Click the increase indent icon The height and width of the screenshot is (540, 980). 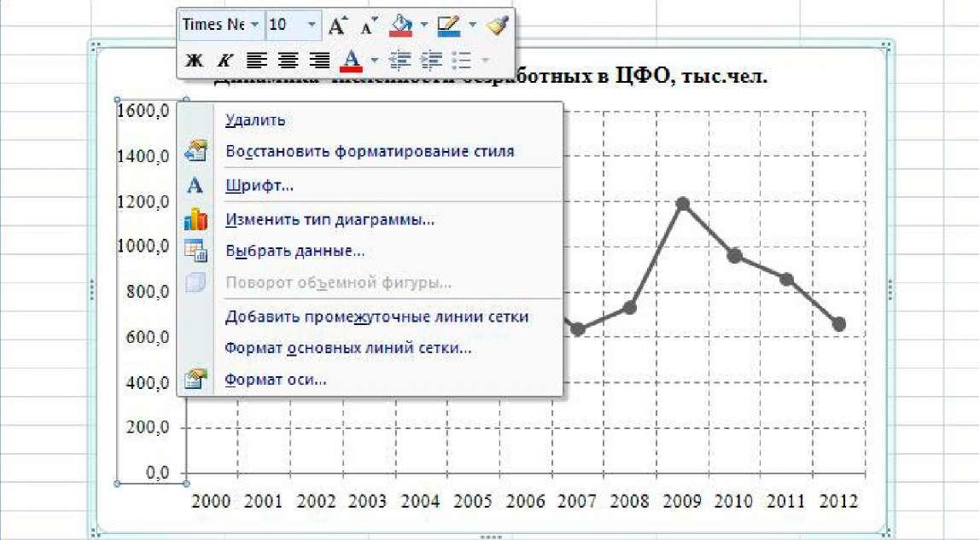click(x=431, y=60)
